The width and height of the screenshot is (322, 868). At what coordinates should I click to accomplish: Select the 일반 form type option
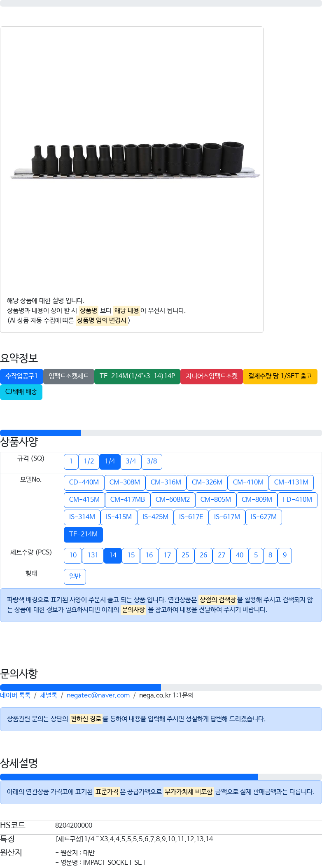point(75,576)
